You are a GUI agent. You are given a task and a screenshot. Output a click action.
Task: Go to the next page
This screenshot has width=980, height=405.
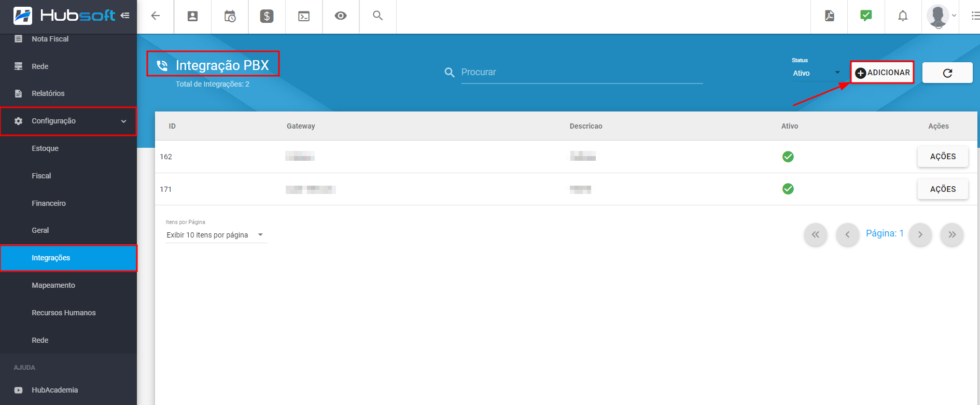point(920,234)
